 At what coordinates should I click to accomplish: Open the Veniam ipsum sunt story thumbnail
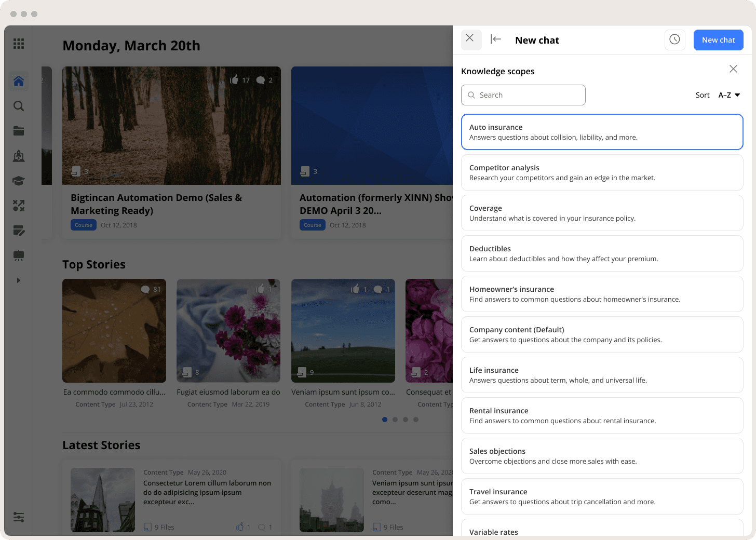(343, 331)
